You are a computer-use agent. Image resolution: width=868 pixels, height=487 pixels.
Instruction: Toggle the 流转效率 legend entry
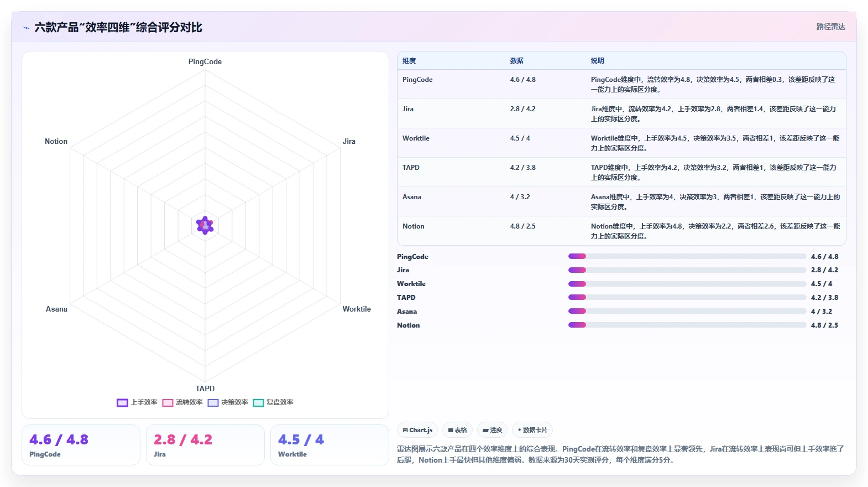(182, 402)
